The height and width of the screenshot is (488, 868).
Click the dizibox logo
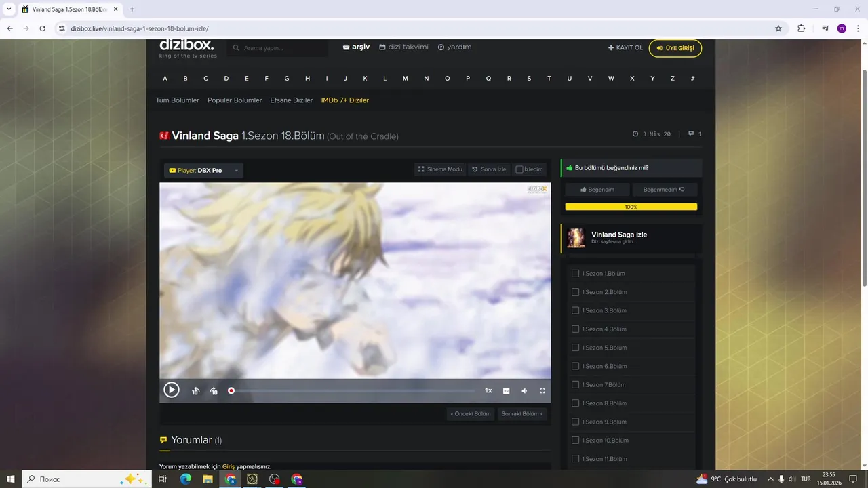187,48
